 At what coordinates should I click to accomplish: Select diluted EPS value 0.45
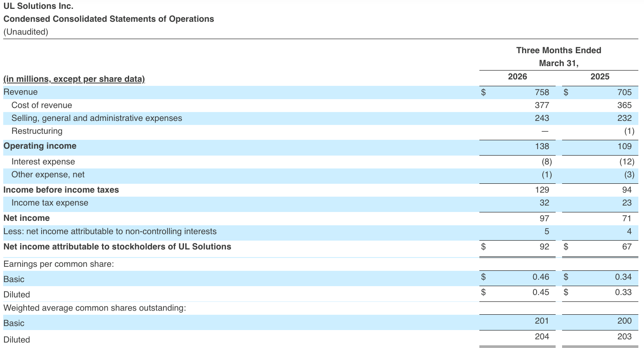pyautogui.click(x=541, y=292)
